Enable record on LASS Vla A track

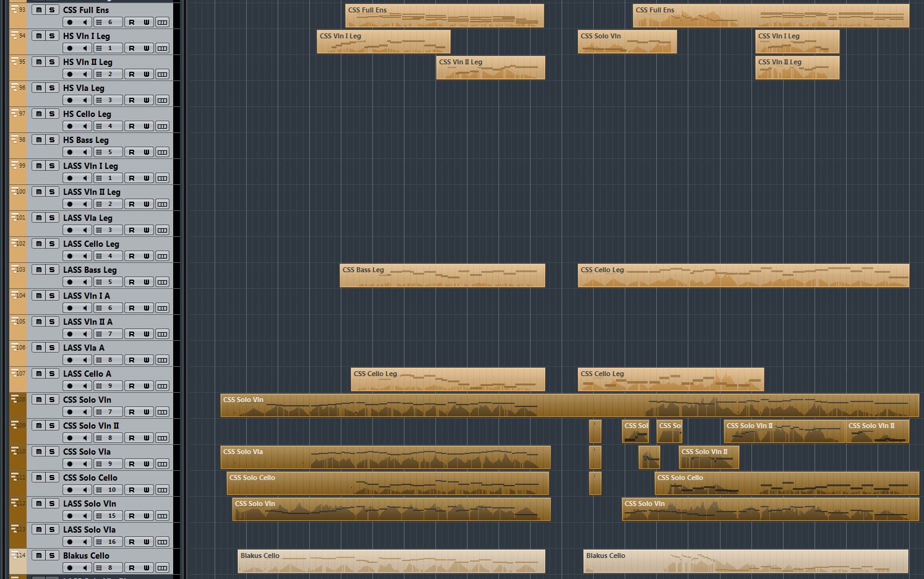coord(70,360)
